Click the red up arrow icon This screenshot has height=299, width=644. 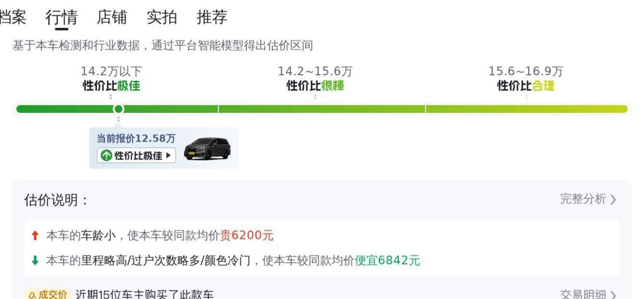tap(35, 236)
